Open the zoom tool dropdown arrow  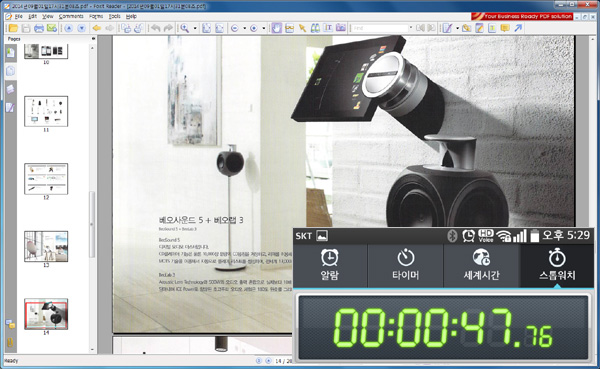195,28
